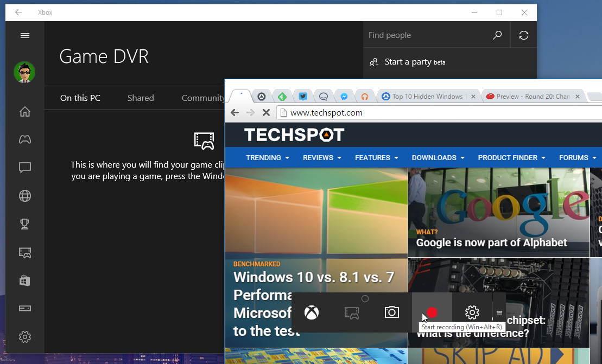Viewport: 602px width, 364px height.
Task: Close the 'Top 10 Hidden Windows' tab
Action: [473, 97]
